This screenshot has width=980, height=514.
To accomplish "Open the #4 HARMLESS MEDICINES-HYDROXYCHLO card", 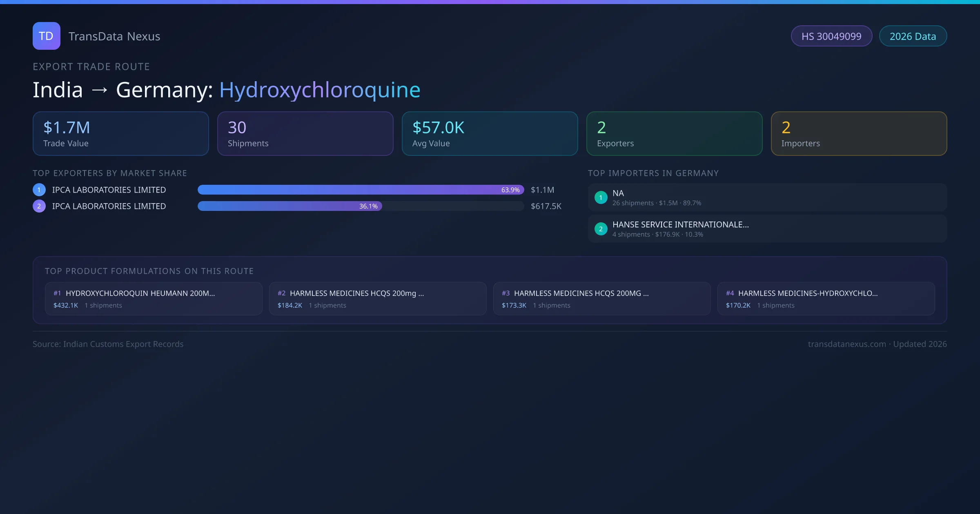I will point(826,299).
